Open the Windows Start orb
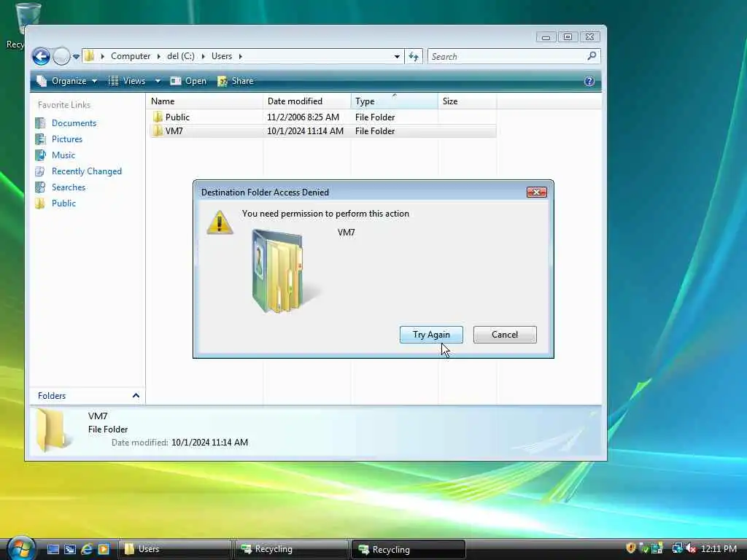747x560 pixels. tap(21, 548)
